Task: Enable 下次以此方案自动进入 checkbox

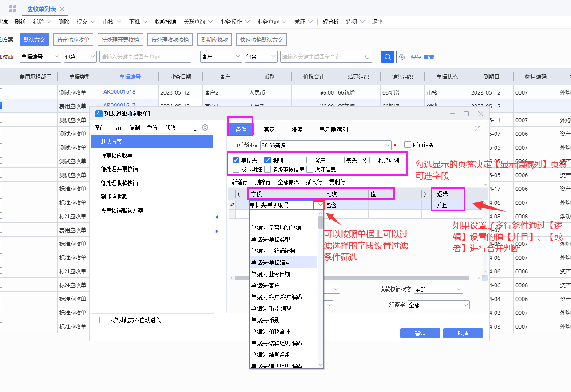Action: (103, 320)
